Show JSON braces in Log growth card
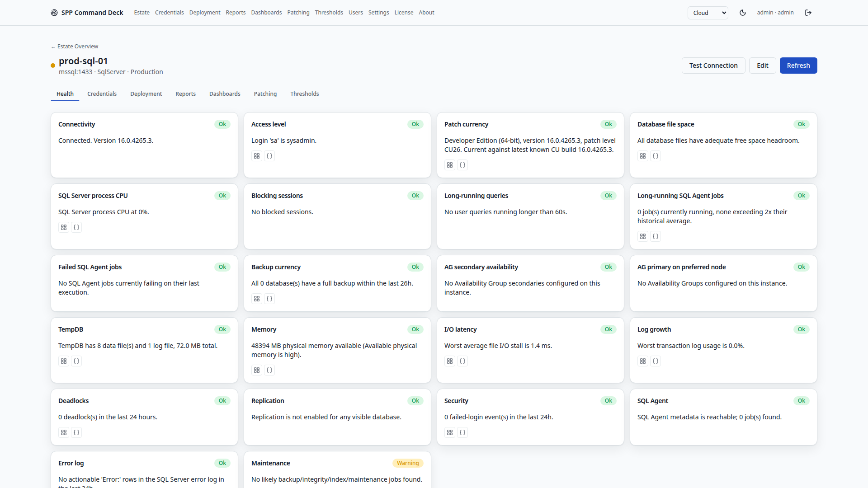 tap(656, 361)
